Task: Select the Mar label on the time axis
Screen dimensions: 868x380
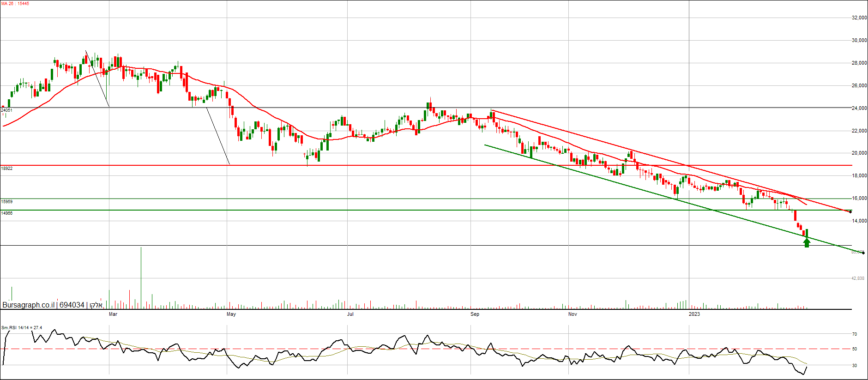Action: 113,314
